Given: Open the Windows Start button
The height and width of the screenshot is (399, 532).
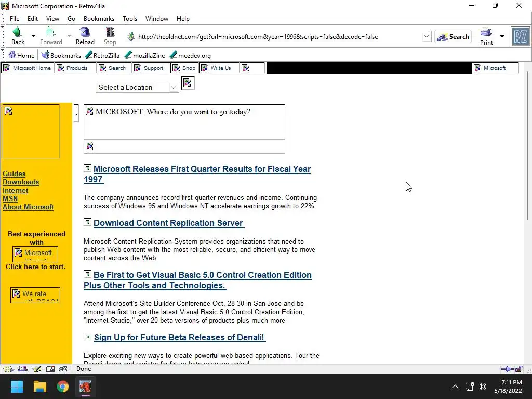Looking at the screenshot, I should click(x=17, y=387).
